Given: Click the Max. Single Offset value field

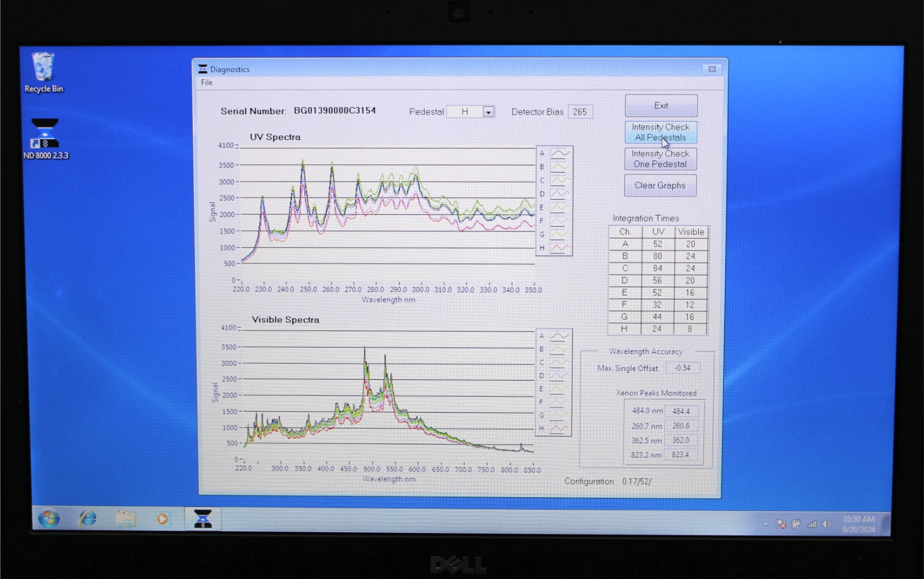Looking at the screenshot, I should pos(683,368).
